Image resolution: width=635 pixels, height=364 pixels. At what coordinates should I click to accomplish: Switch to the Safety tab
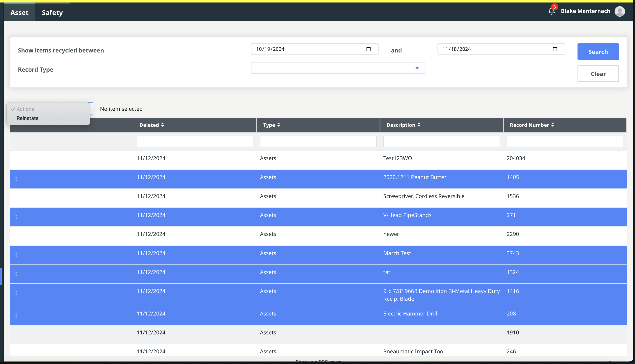[52, 12]
